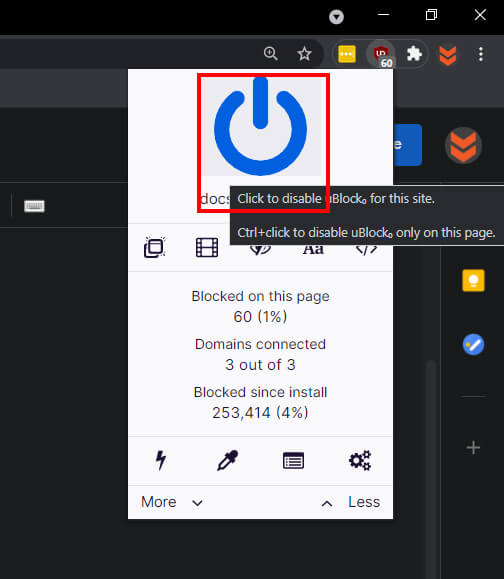Viewport: 504px width, 579px height.
Task: Click the yellow extension icon in toolbar
Action: (x=347, y=54)
